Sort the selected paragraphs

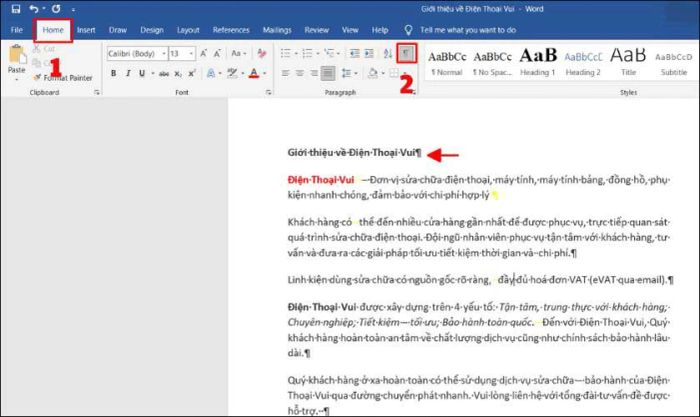click(x=388, y=54)
